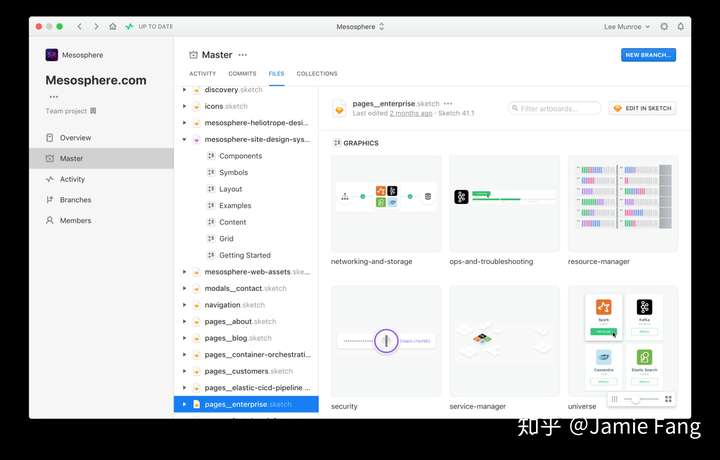Select the FILES tab

click(x=276, y=73)
